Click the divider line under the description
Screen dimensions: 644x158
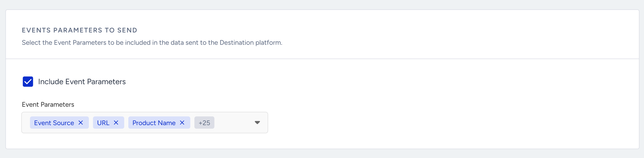[322, 59]
